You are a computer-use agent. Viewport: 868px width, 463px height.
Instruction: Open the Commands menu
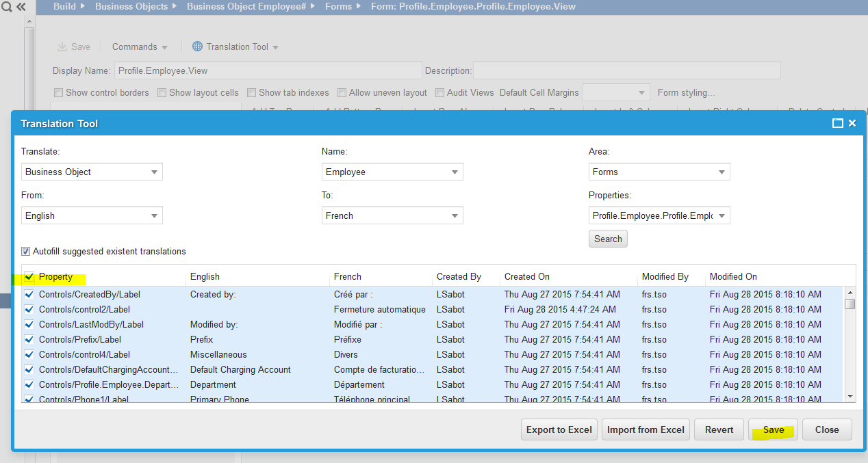140,47
